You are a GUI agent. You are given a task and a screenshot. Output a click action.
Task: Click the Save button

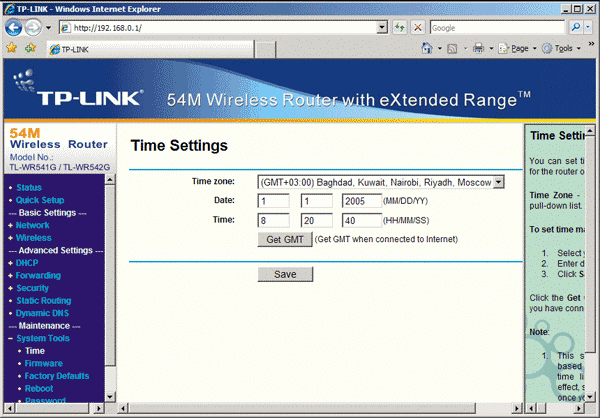(285, 274)
